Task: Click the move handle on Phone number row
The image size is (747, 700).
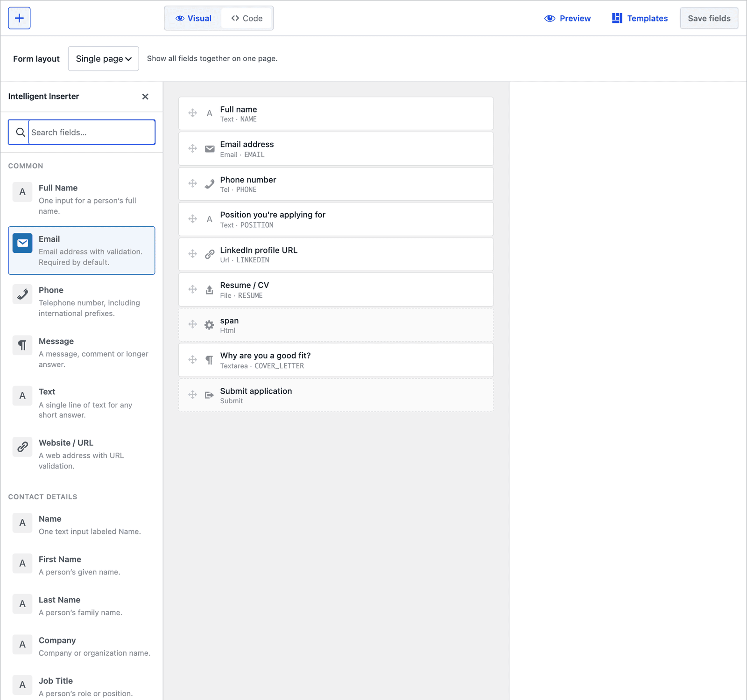Action: pos(192,183)
